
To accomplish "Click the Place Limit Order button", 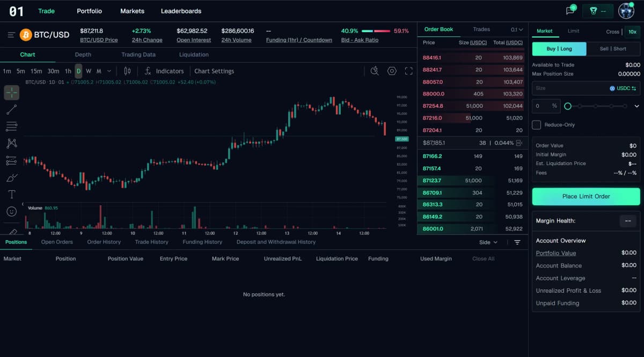I will pos(586,196).
